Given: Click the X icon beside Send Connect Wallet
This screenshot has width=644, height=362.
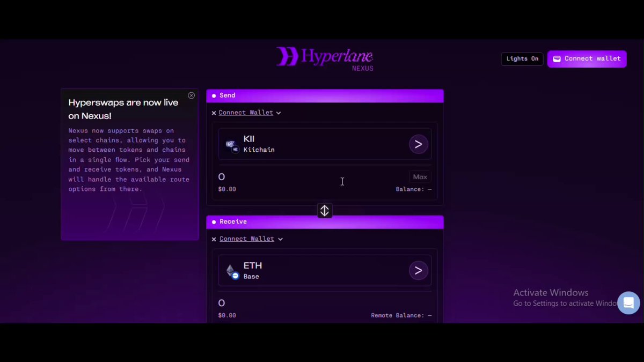Looking at the screenshot, I should (x=214, y=113).
